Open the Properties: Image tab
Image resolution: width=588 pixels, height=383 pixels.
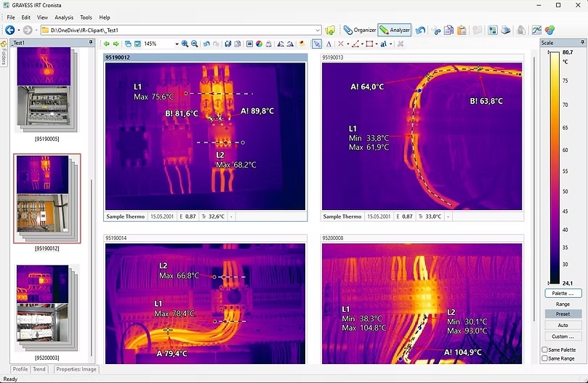[x=76, y=369]
